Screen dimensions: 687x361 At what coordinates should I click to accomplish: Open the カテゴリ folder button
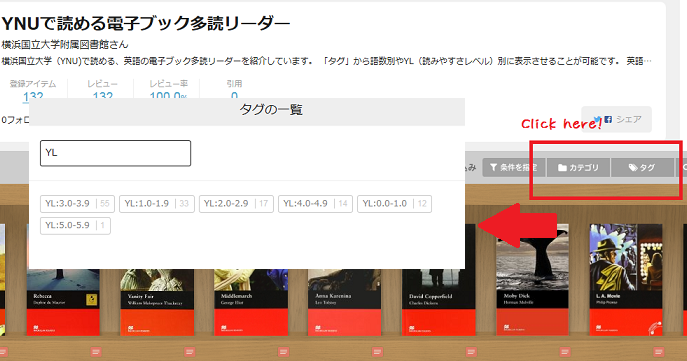[x=578, y=167]
